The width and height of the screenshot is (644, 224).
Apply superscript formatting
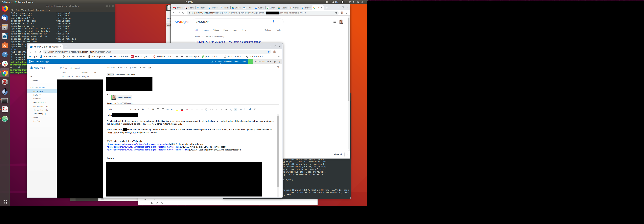216,109
